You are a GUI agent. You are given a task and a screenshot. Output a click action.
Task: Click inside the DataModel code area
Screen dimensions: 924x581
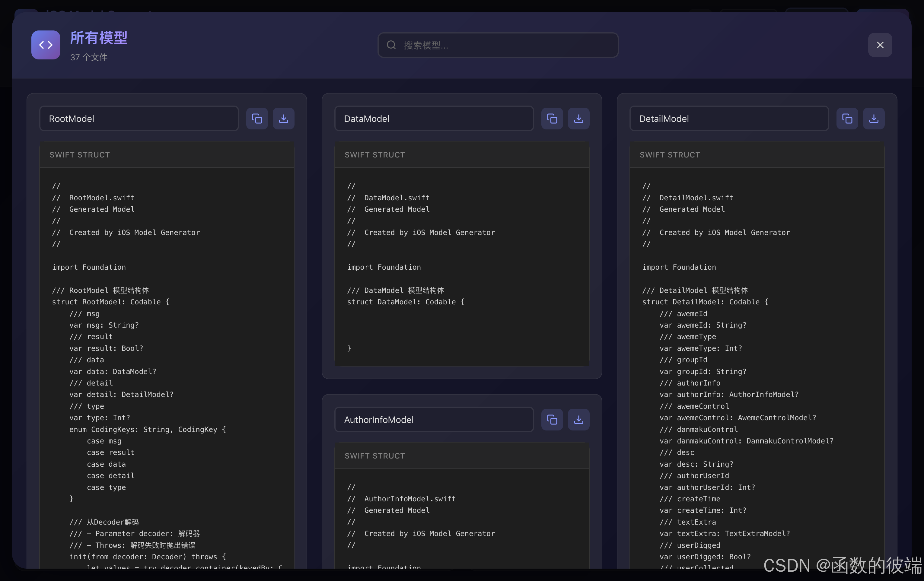460,268
